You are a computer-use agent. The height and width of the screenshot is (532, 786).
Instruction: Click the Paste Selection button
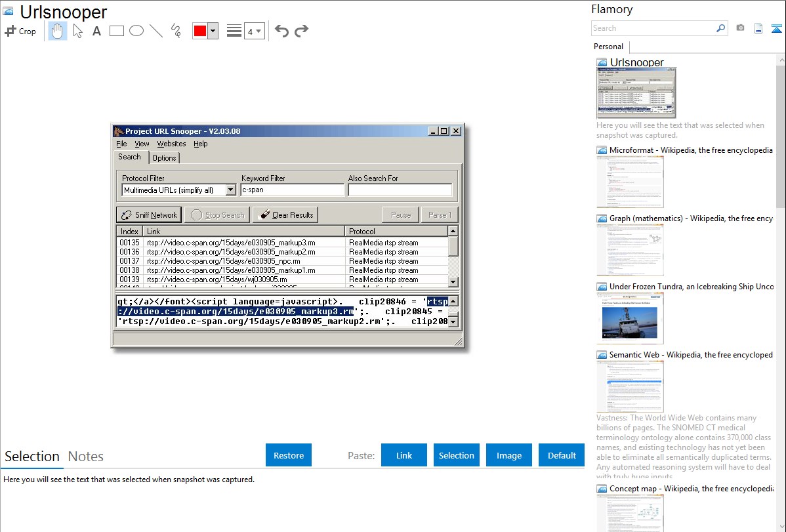[x=457, y=455]
